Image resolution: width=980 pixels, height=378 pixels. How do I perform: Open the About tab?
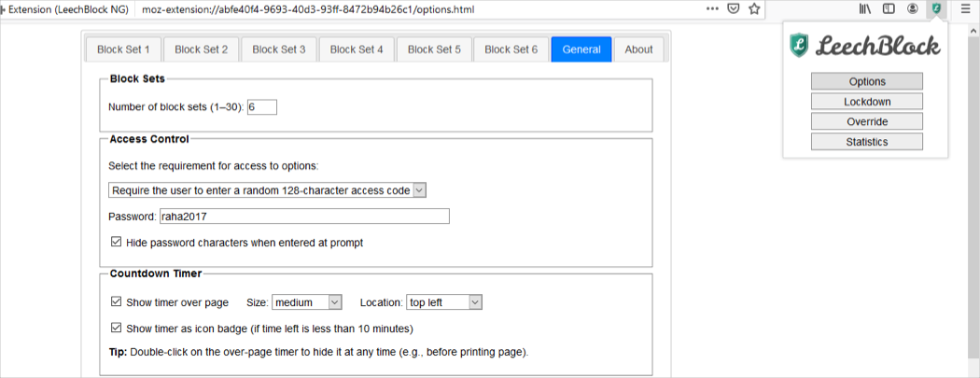[638, 49]
